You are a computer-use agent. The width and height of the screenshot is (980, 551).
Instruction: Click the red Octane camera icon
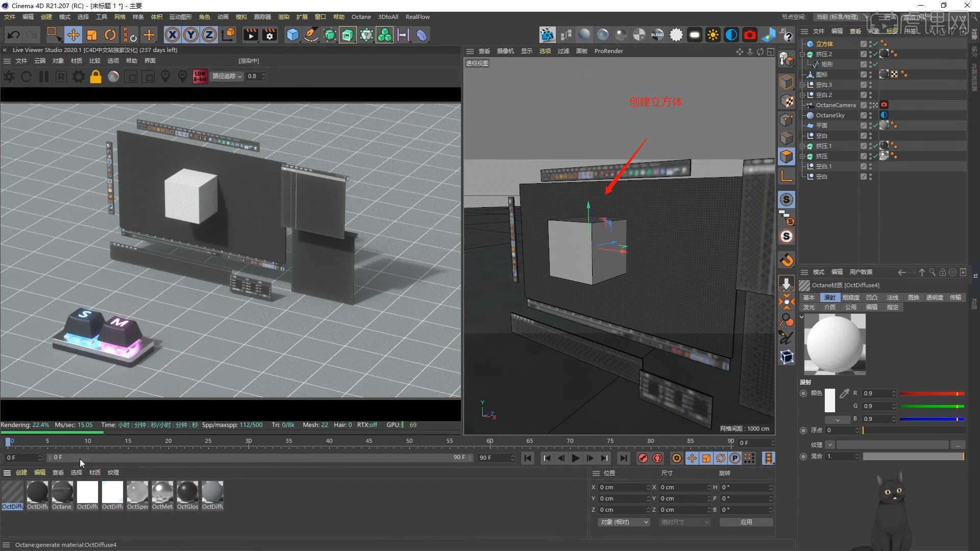point(749,35)
